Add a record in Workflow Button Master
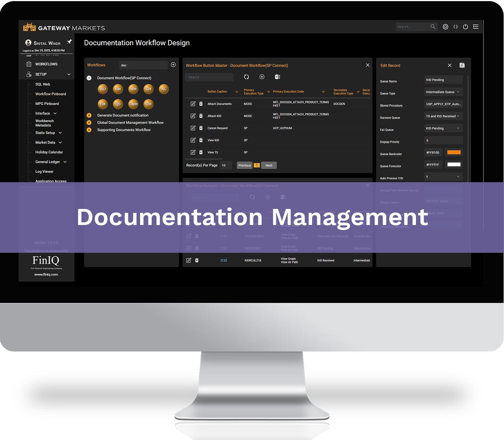504x440 pixels. (262, 77)
